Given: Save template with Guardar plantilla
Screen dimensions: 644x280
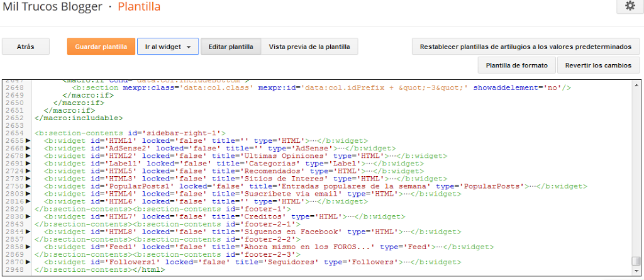Looking at the screenshot, I should 101,47.
